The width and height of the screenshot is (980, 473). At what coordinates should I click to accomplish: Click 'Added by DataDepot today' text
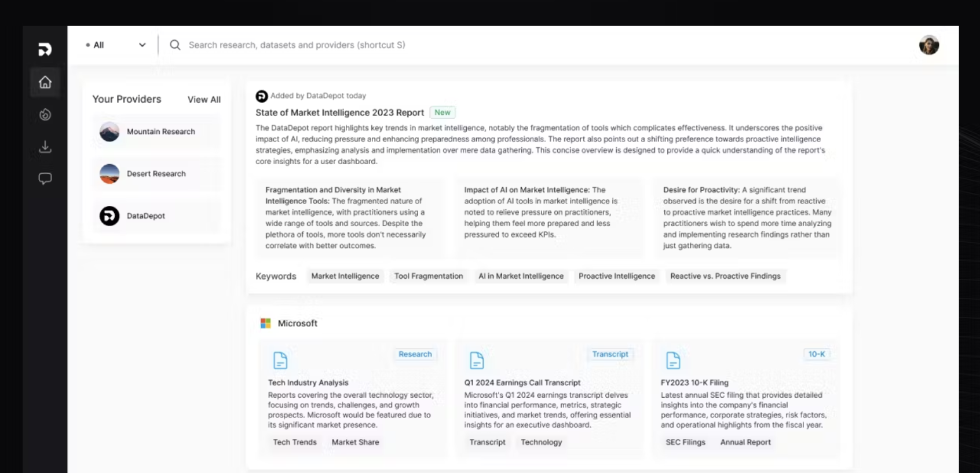[x=318, y=96]
